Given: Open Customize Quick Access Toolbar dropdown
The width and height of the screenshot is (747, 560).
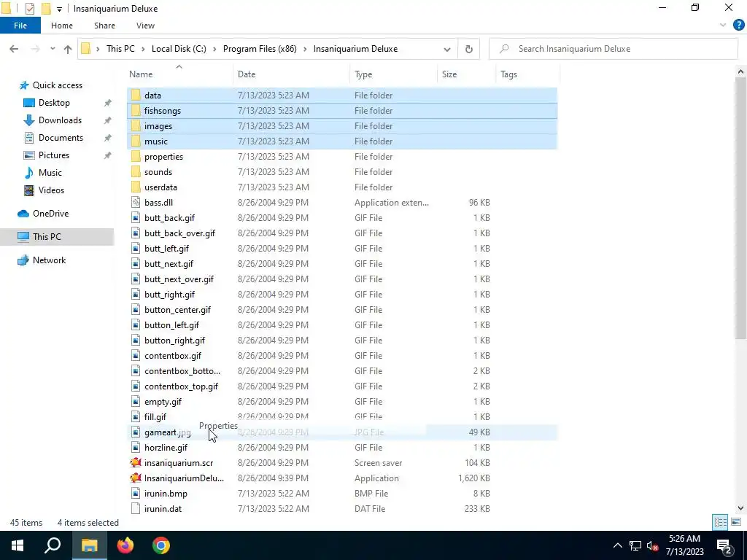Looking at the screenshot, I should point(59,9).
